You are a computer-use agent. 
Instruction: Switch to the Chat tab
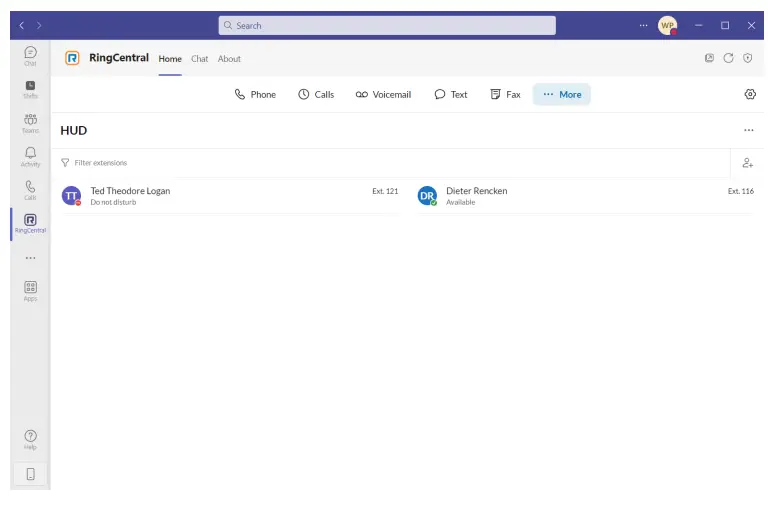199,59
